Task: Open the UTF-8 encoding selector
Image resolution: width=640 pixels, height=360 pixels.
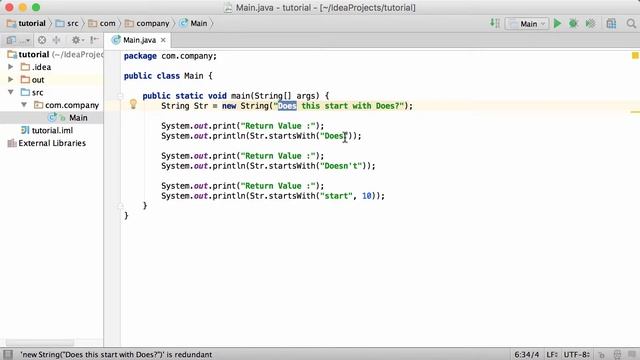Action: click(576, 354)
